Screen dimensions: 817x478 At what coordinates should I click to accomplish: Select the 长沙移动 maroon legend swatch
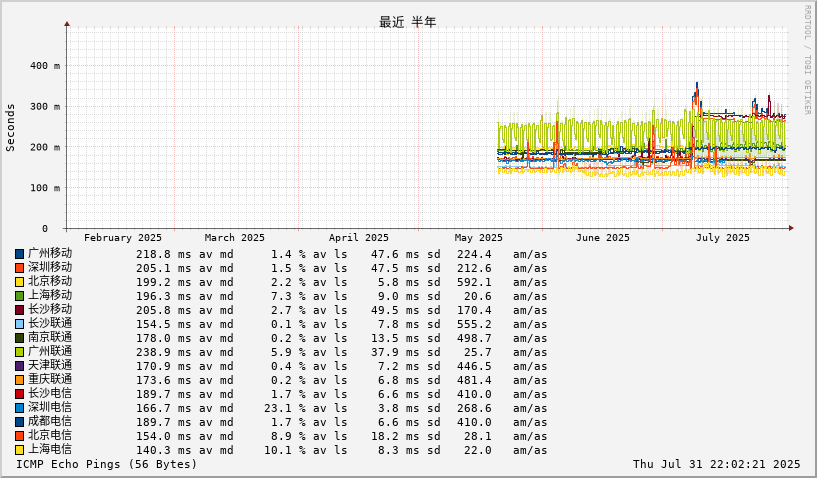coord(20,311)
